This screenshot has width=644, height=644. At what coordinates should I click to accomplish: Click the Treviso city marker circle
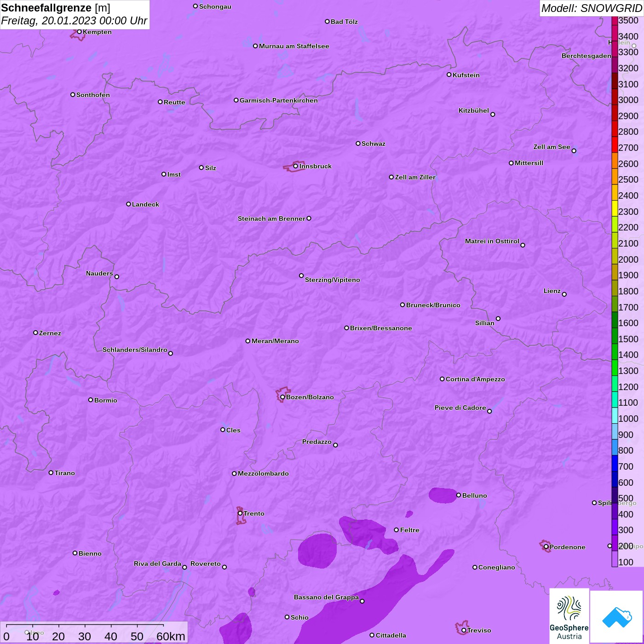tap(464, 630)
